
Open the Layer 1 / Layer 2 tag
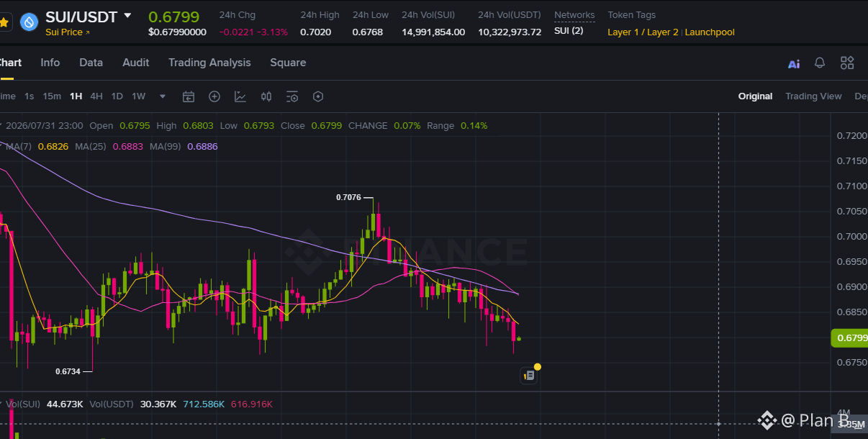point(643,32)
